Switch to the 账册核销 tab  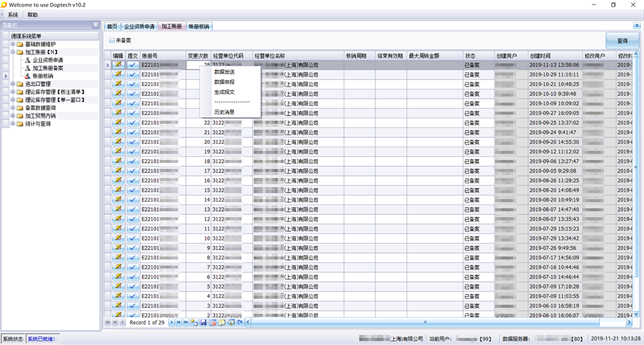pos(198,27)
